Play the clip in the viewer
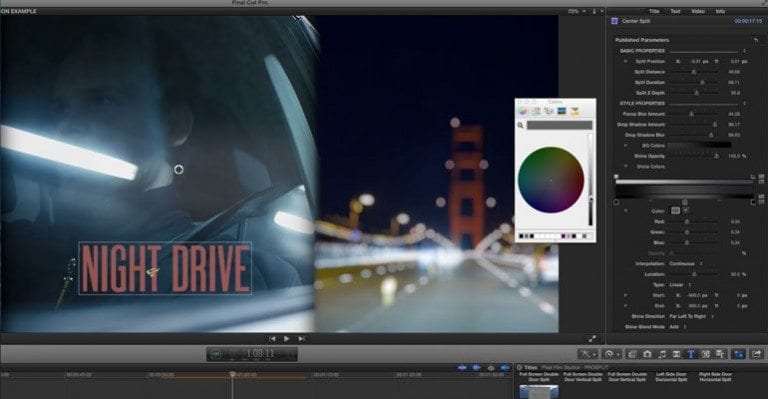 287,339
